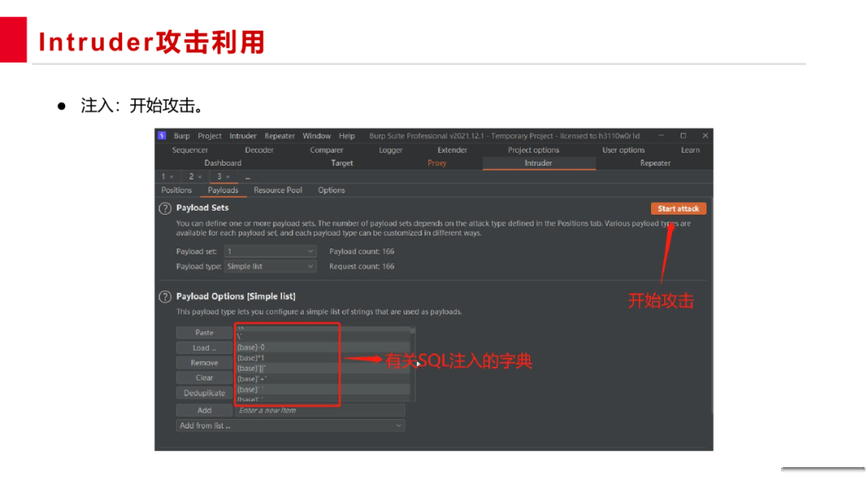
Task: Add new Intruder tab via ellipsis
Action: (248, 177)
